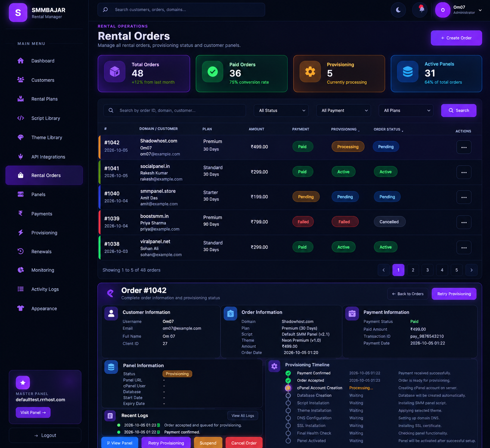Click the orange Suspend button

(208, 443)
